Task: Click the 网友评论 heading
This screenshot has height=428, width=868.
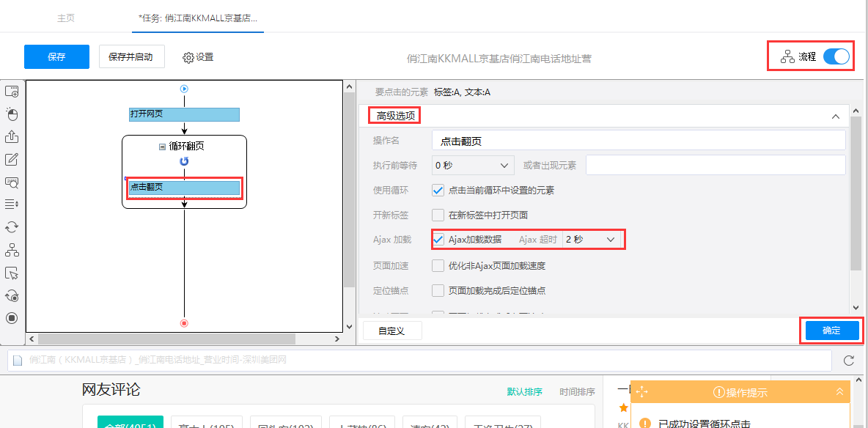Action: click(x=111, y=390)
